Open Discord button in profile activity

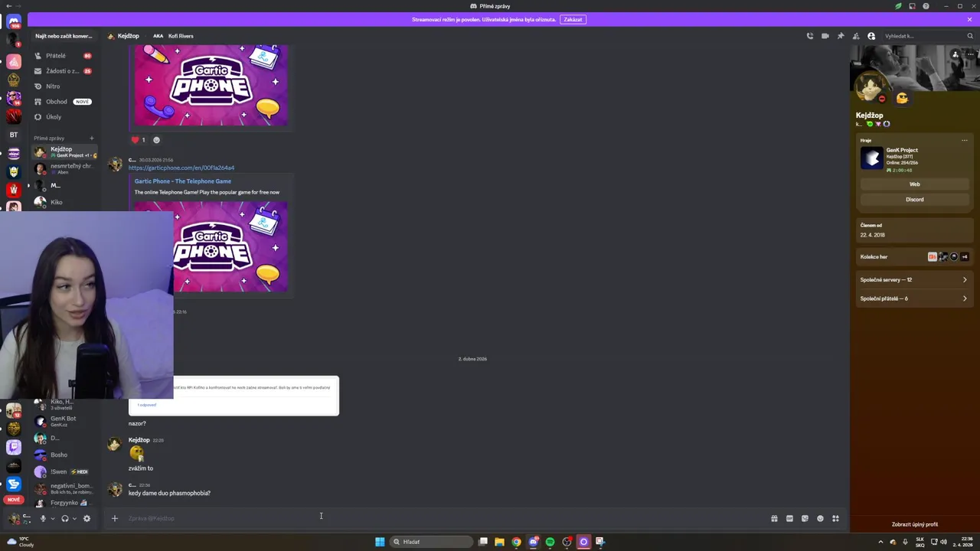[x=915, y=199]
